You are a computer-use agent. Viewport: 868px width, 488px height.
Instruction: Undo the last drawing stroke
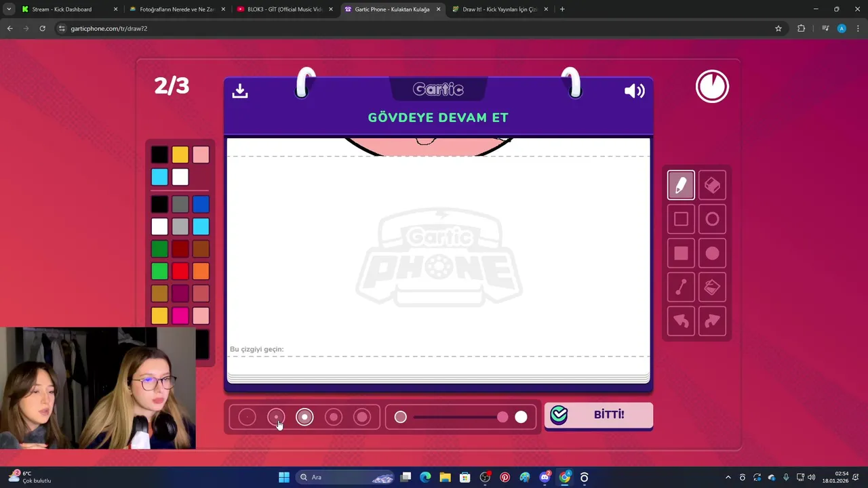(681, 321)
